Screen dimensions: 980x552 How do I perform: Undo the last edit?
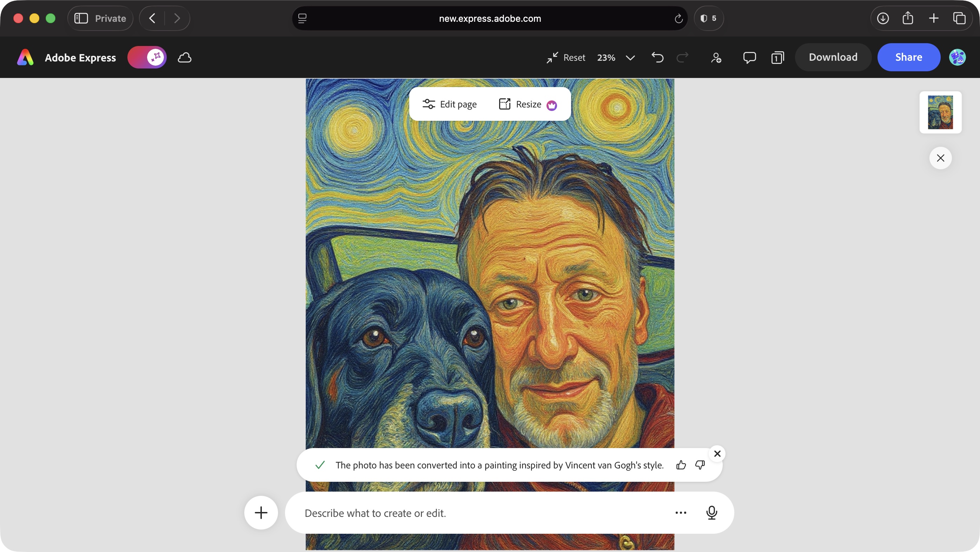(657, 58)
